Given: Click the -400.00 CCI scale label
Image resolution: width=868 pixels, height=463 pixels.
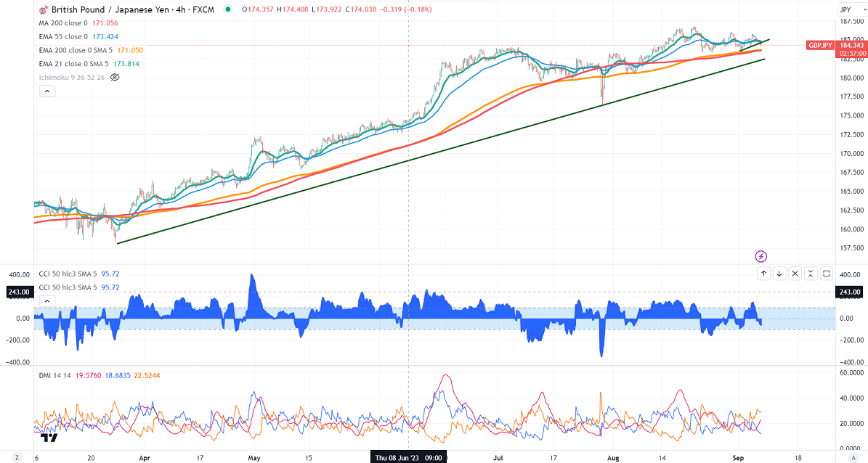Looking at the screenshot, I should (851, 362).
